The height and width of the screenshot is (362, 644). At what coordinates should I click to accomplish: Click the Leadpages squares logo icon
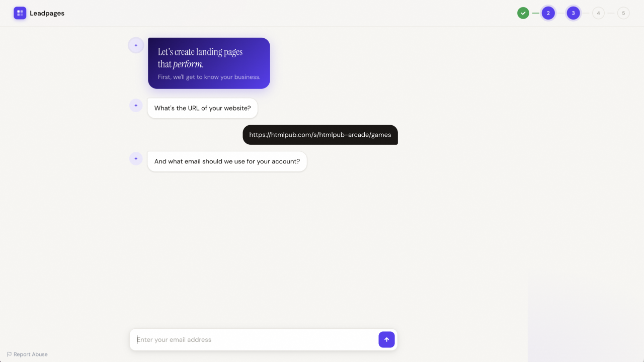point(20,13)
